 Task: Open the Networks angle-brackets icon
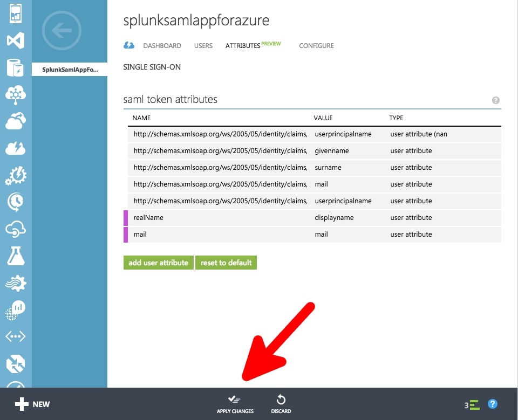click(16, 337)
